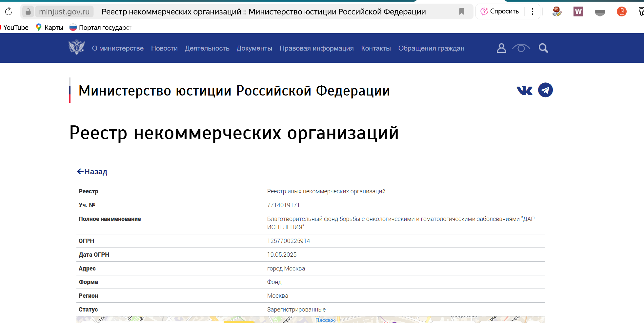Click the Ministry emblem logo in navbar
The height and width of the screenshot is (323, 644).
pyautogui.click(x=77, y=47)
